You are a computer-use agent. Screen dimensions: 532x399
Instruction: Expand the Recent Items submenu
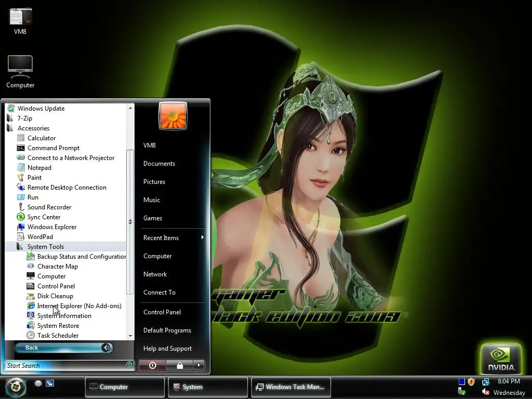pos(173,238)
